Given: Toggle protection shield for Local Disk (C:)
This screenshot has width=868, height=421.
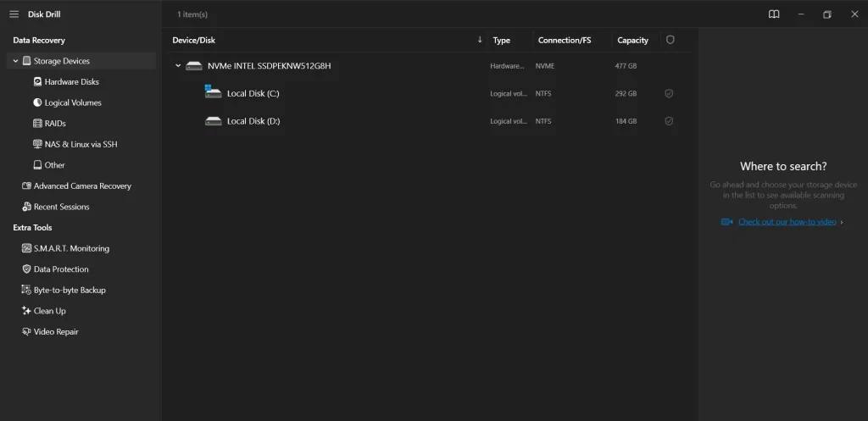Looking at the screenshot, I should click(x=669, y=93).
